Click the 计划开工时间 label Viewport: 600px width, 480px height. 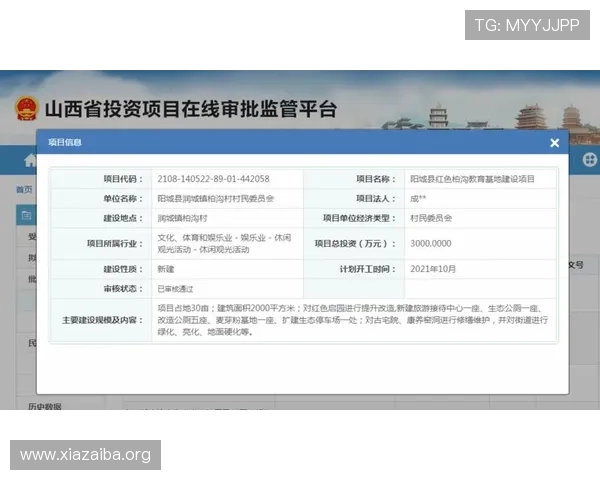click(x=368, y=269)
